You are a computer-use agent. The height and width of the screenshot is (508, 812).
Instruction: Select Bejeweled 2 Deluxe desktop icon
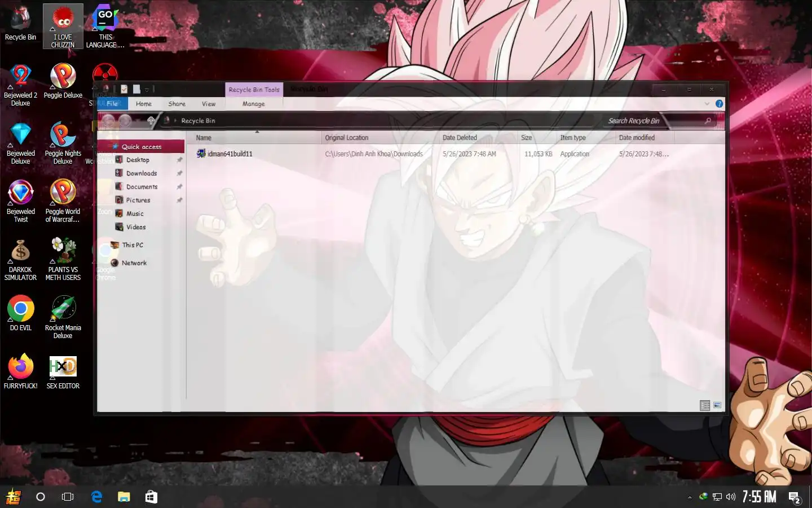click(x=20, y=85)
